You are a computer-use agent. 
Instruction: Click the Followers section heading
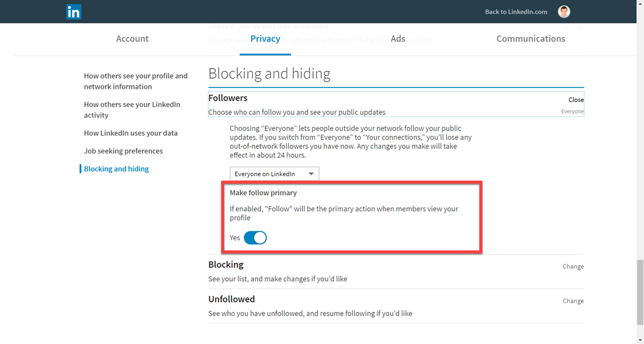pyautogui.click(x=228, y=98)
